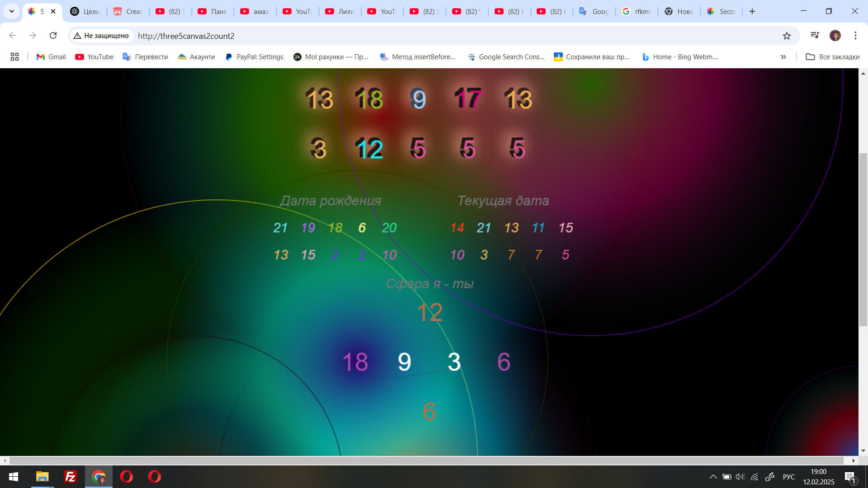Open the Windows Start menu
The height and width of the screenshot is (488, 868).
(14, 477)
